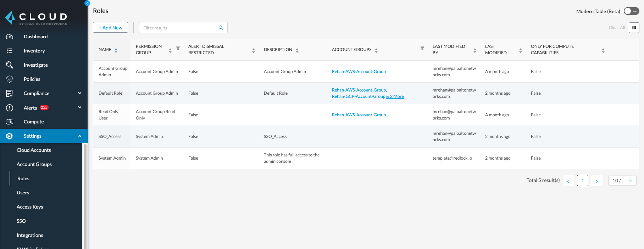Filter by Permission Group column
The image size is (644, 249).
coord(178,48)
